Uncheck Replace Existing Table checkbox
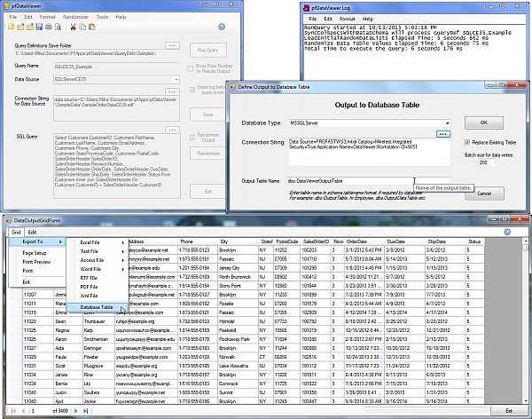The image size is (532, 419). 467,142
